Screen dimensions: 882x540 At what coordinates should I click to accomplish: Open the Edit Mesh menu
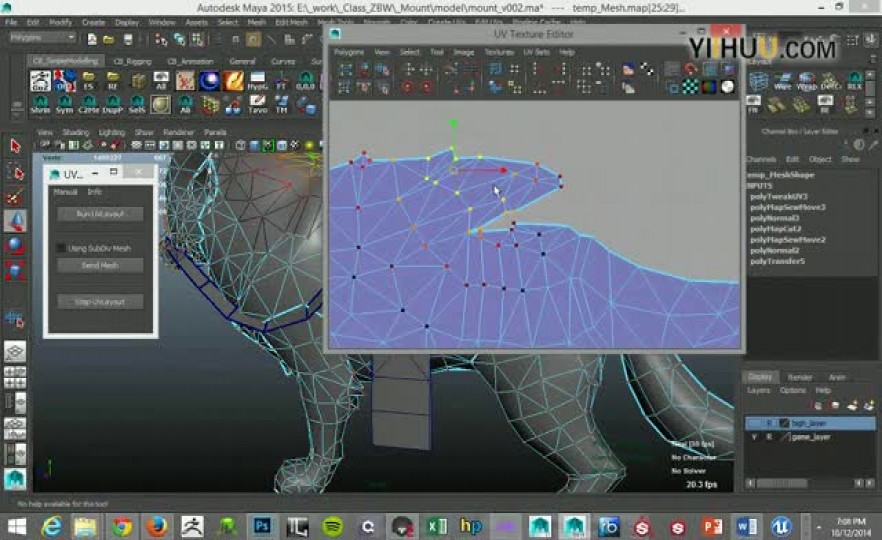[x=291, y=22]
